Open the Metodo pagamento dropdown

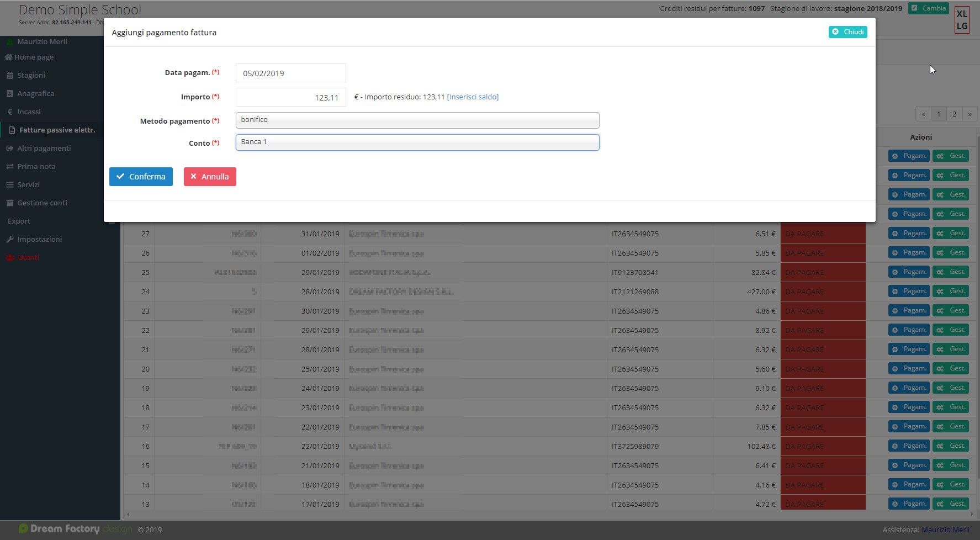(x=417, y=120)
